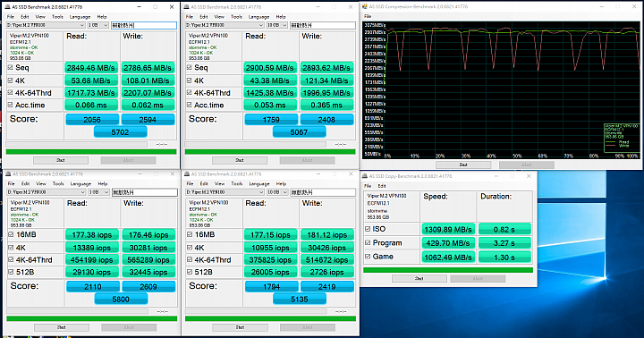644x338 pixels.
Task: Open drive dropdown in the window scoring 5800
Action: point(46,192)
